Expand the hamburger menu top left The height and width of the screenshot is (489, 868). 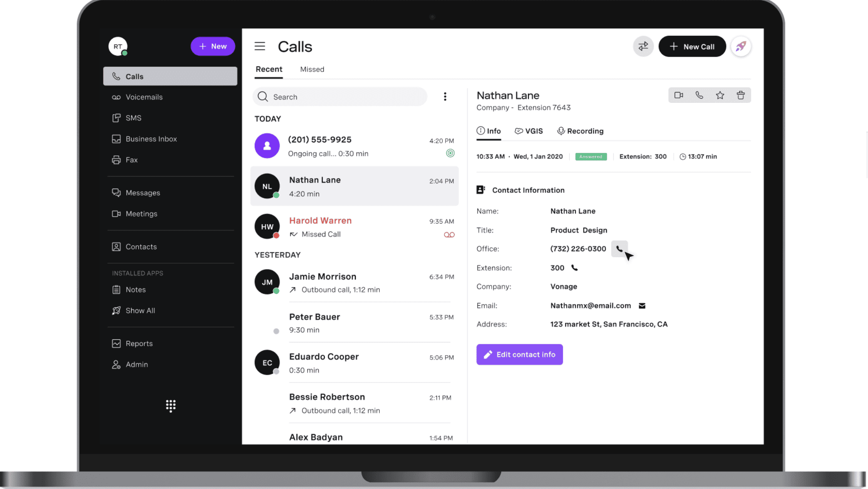click(x=260, y=46)
